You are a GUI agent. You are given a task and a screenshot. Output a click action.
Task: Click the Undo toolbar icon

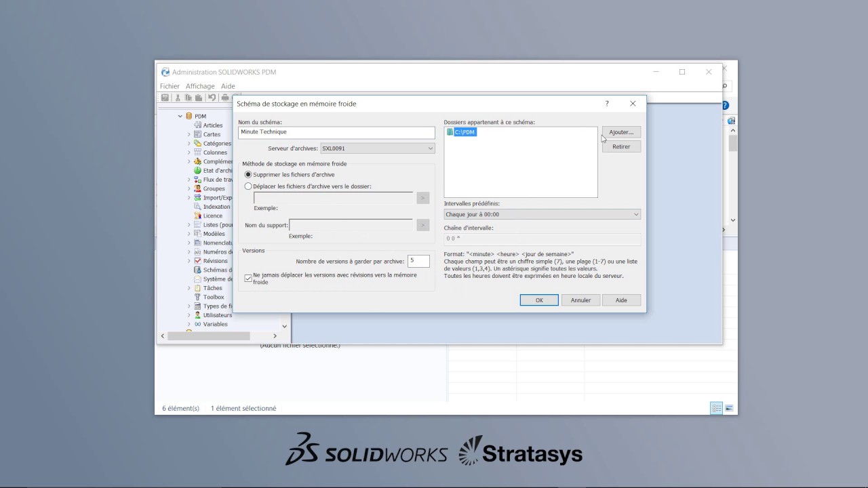212,98
